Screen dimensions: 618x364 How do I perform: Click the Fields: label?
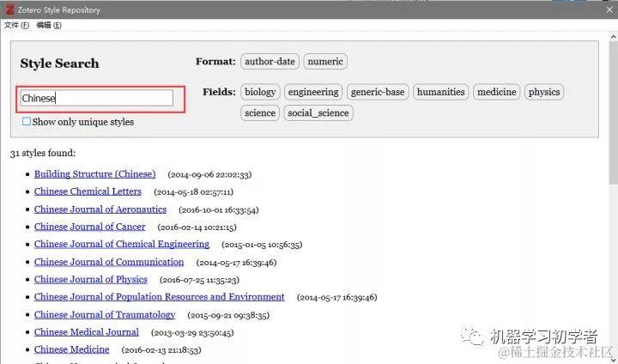pyautogui.click(x=219, y=92)
